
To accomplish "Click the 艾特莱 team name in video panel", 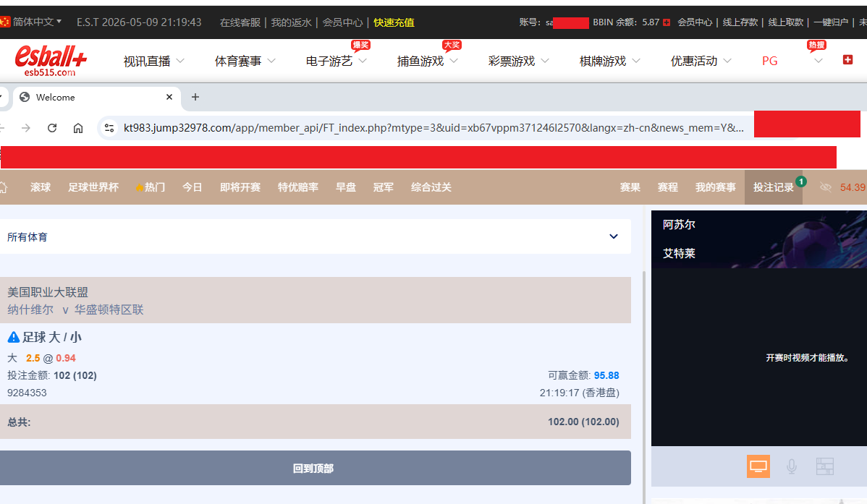I will point(679,253).
